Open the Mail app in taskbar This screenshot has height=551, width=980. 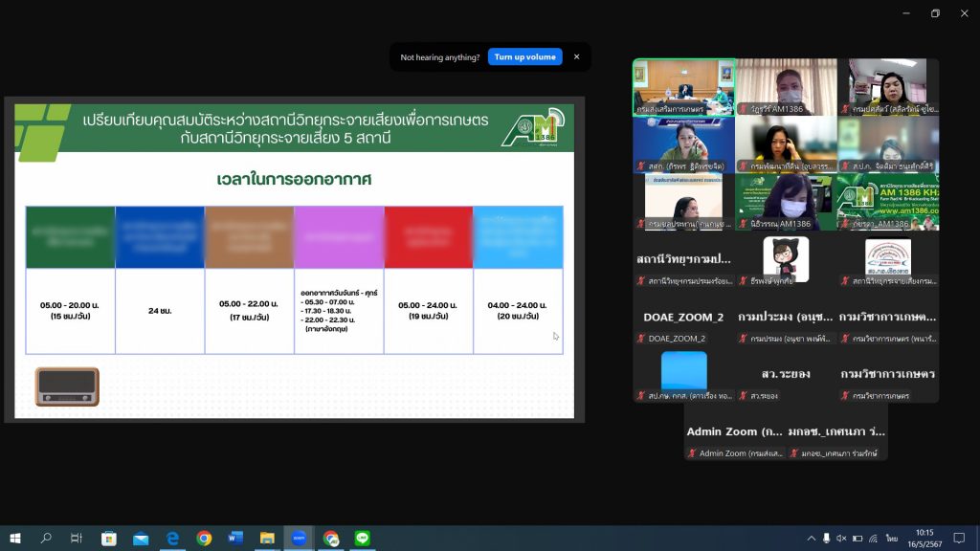click(141, 539)
